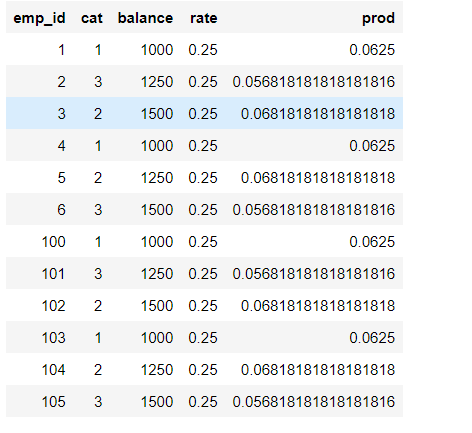Select emp_id cell 3 in highlighted row
The width and height of the screenshot is (472, 433).
pos(61,114)
